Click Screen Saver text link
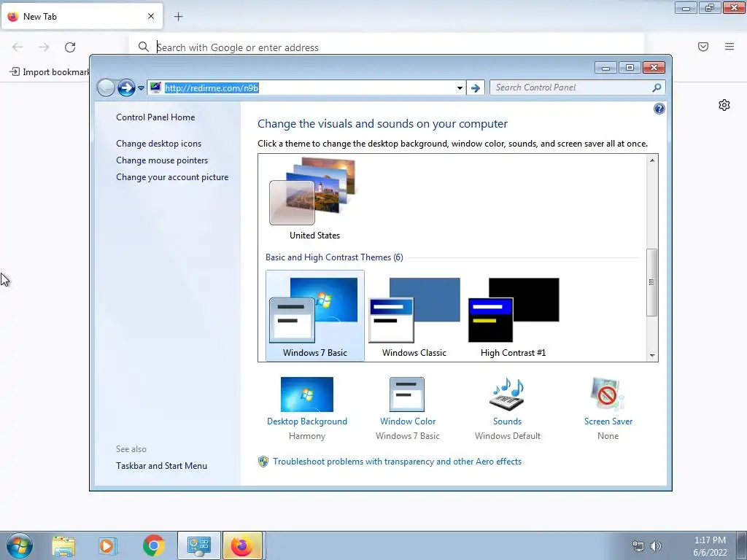747x560 pixels. click(x=608, y=421)
